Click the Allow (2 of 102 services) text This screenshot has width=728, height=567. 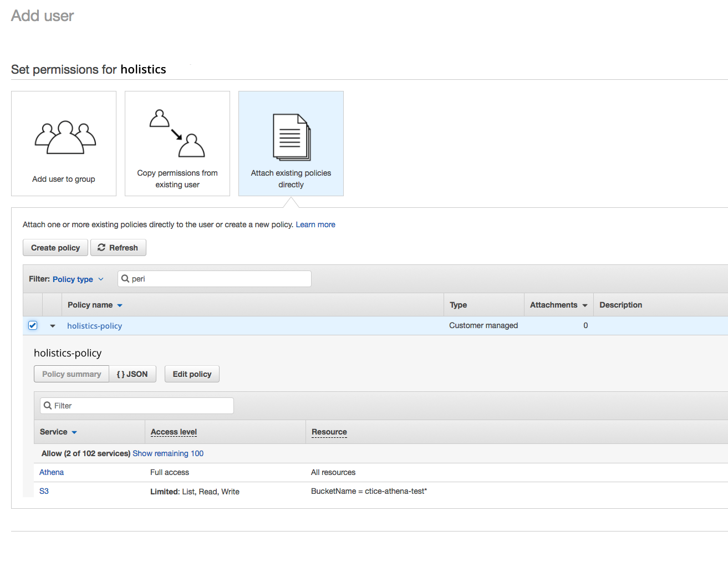pyautogui.click(x=86, y=453)
